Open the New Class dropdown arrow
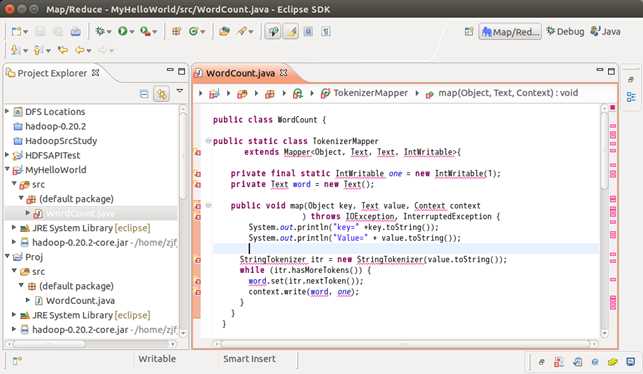 tap(203, 32)
